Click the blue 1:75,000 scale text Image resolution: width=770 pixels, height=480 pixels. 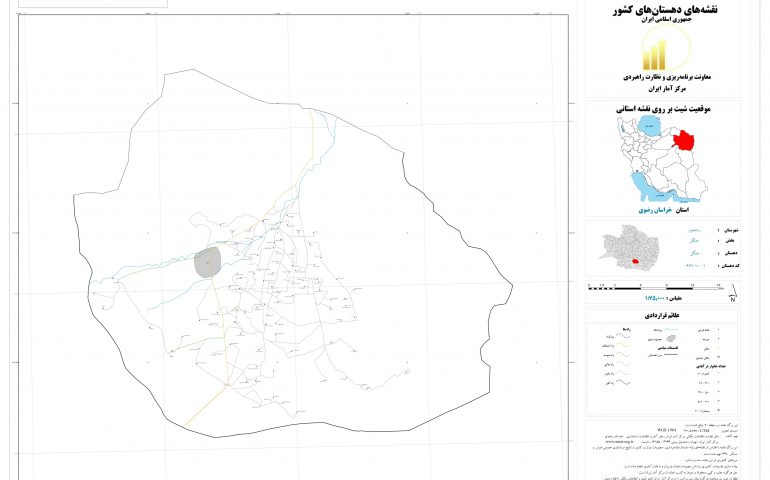click(658, 299)
